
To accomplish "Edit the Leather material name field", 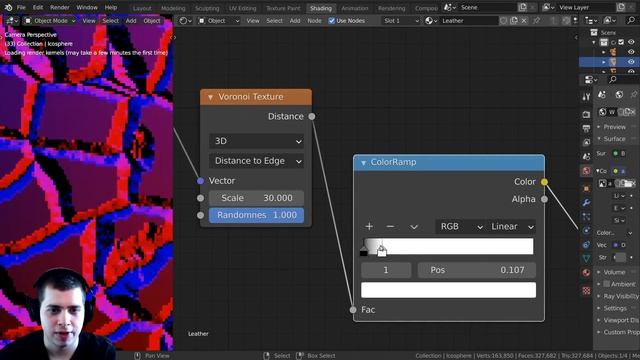I will 469,20.
